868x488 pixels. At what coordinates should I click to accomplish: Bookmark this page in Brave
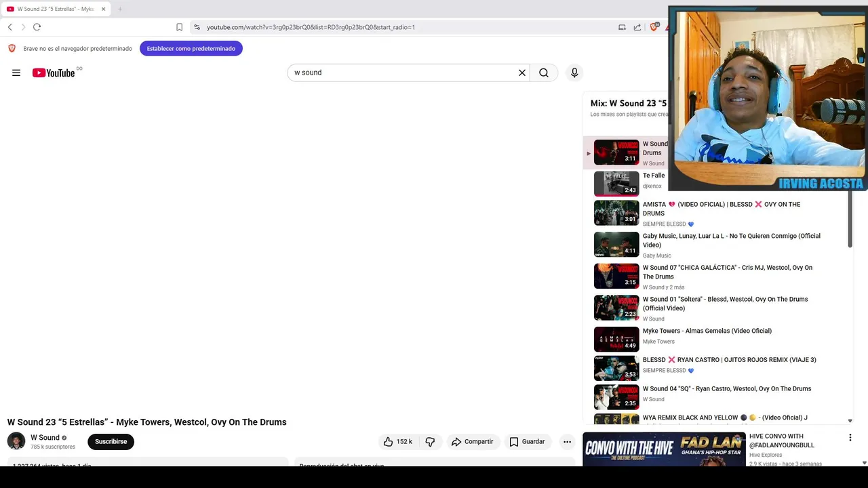click(179, 27)
